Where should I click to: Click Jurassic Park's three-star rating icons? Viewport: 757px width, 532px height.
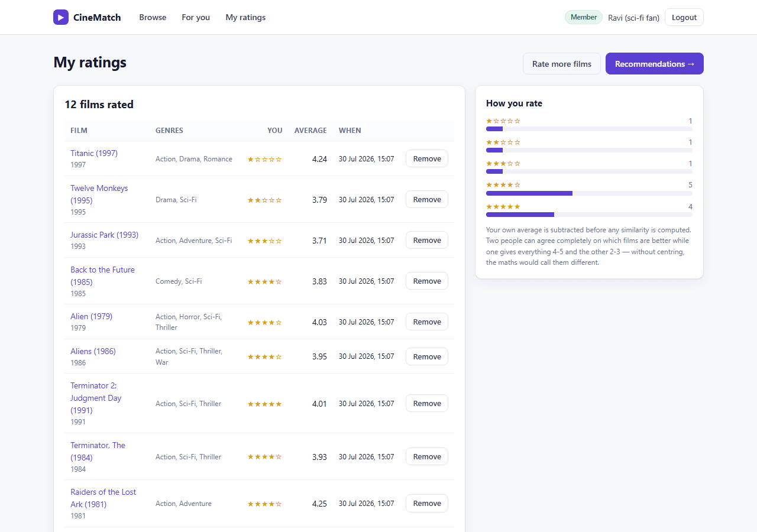(x=264, y=241)
